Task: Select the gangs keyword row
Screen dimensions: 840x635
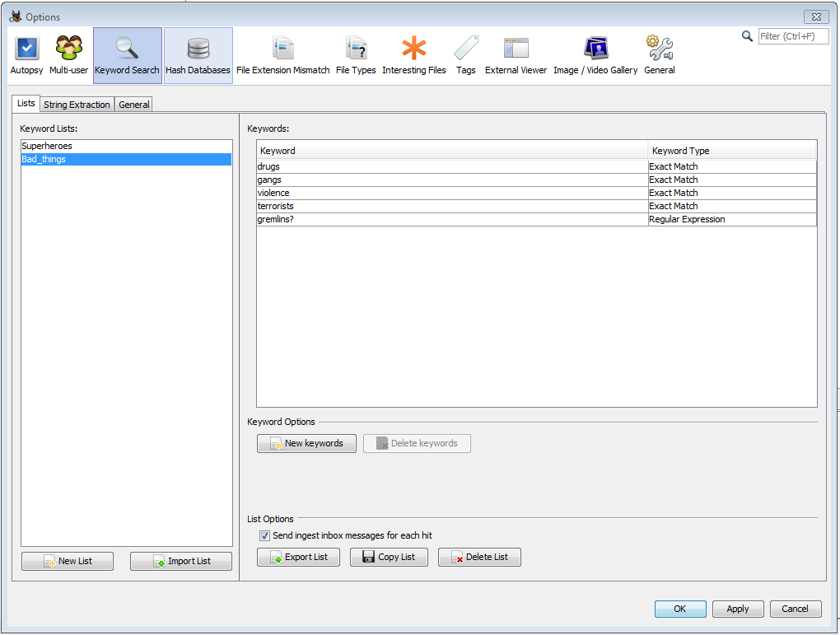Action: point(537,180)
